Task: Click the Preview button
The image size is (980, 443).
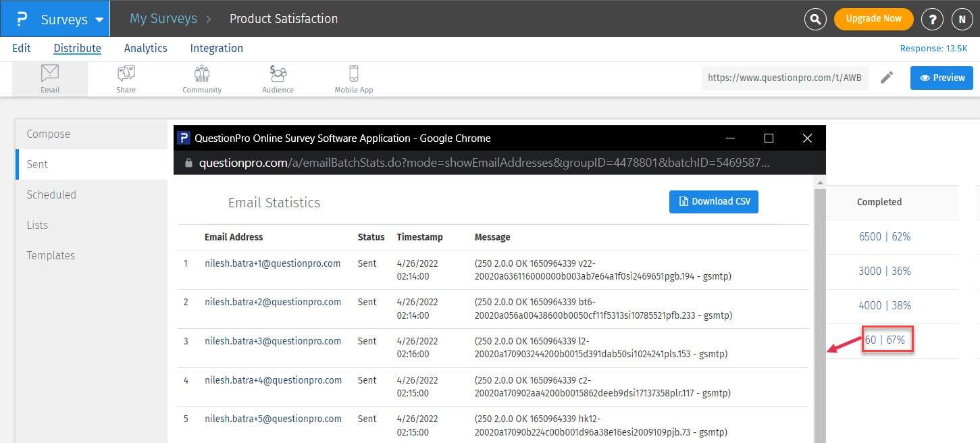Action: (x=942, y=78)
